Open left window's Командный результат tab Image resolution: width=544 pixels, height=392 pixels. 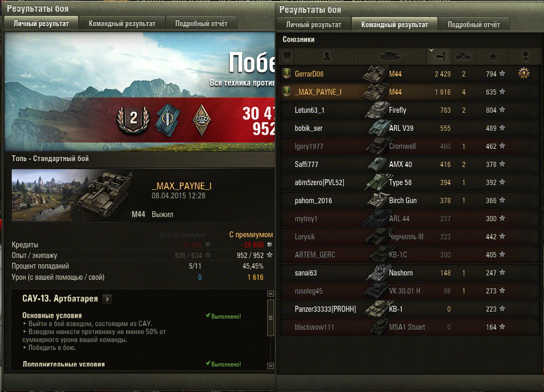[x=122, y=23]
